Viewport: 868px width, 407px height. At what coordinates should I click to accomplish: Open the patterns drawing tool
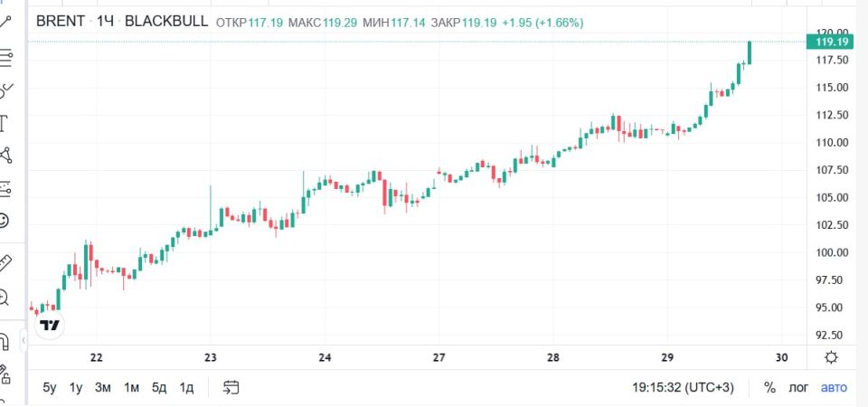click(x=5, y=156)
